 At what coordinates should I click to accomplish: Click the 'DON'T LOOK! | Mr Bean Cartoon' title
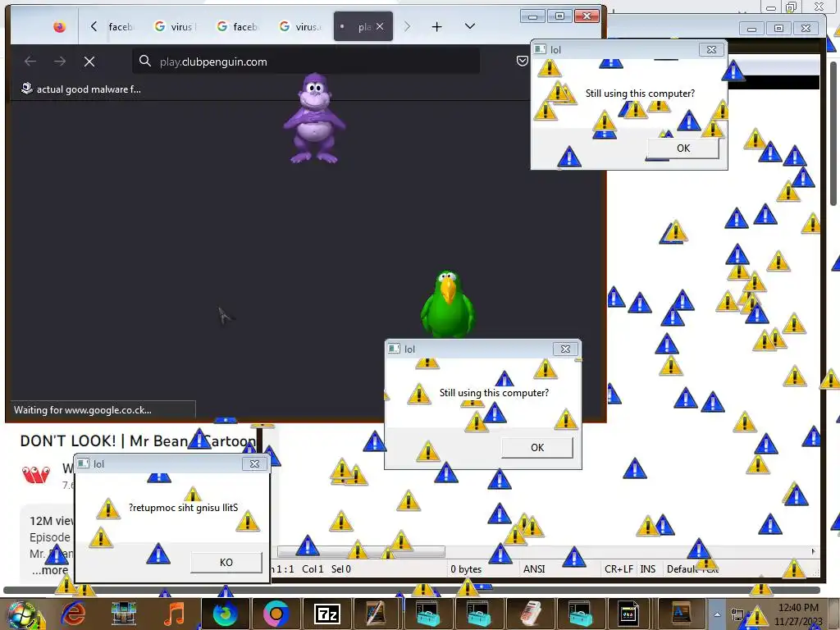[138, 441]
